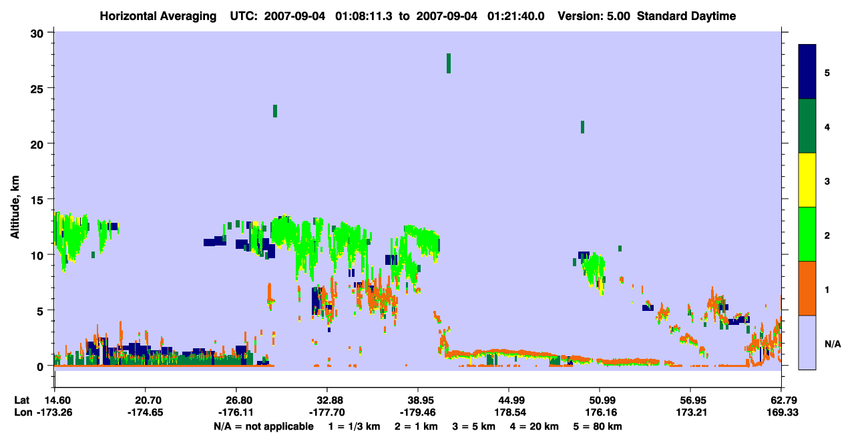Viewport: 868px width, 445px height.
Task: Click the dark green feature near 23 km altitude
Action: (275, 111)
